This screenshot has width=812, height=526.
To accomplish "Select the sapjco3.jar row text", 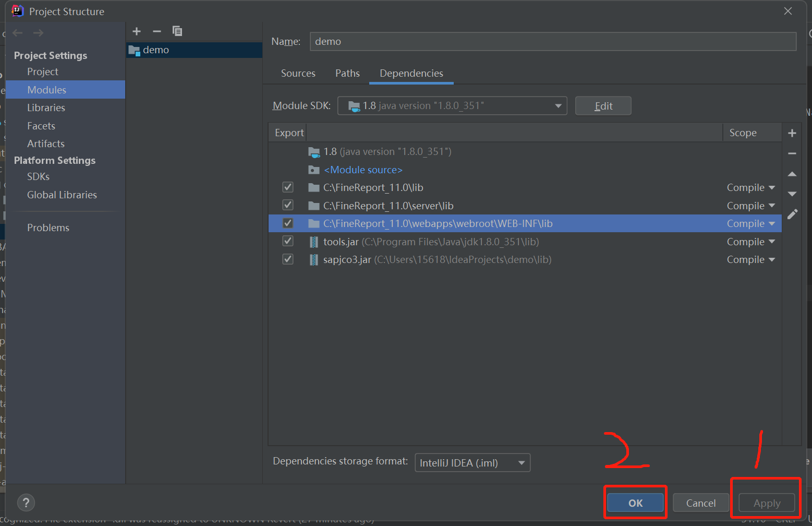I will click(438, 259).
